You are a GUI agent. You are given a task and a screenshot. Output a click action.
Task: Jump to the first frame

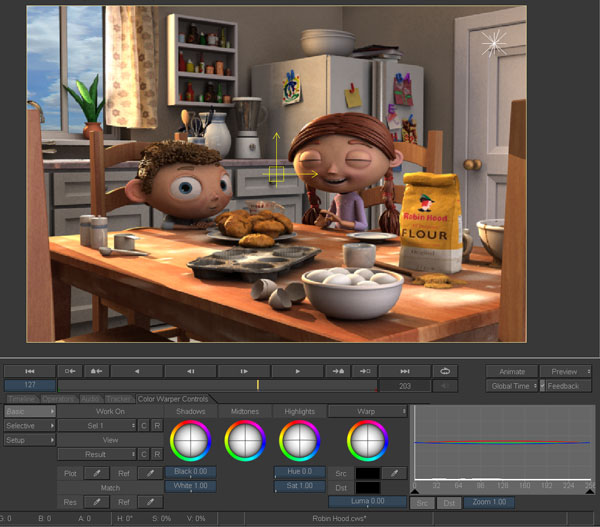29,371
